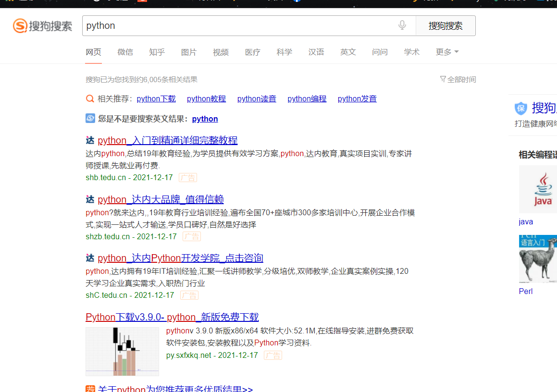This screenshot has width=557, height=392.
Task: Click the 达 icon beside 入门到精通 result
Action: (x=90, y=140)
